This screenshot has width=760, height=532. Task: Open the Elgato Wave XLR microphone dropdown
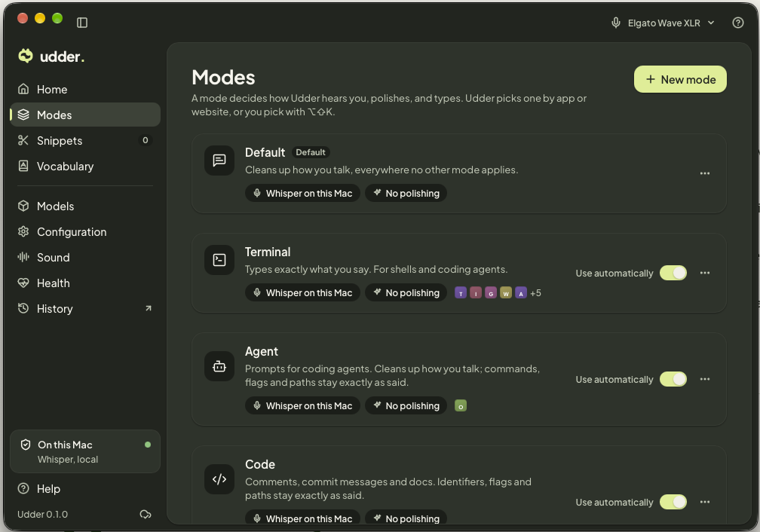coord(663,23)
